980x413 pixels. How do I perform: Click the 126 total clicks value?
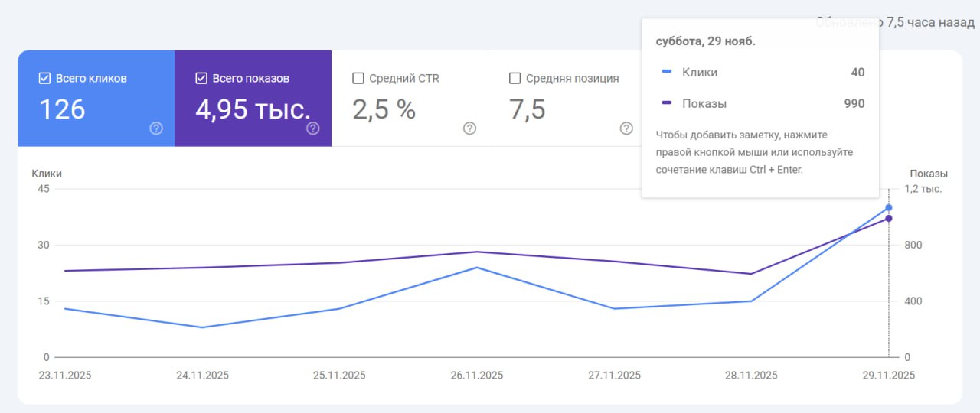[62, 110]
